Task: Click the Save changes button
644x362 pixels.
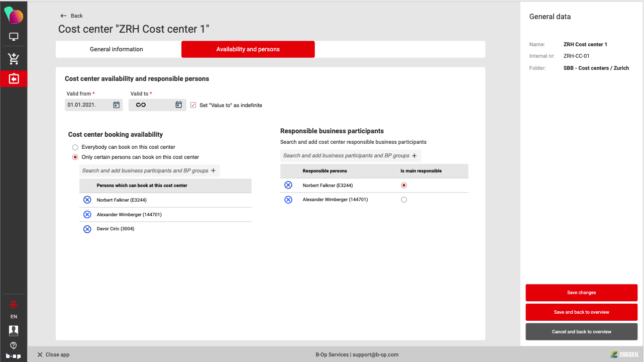Action: pos(581,293)
